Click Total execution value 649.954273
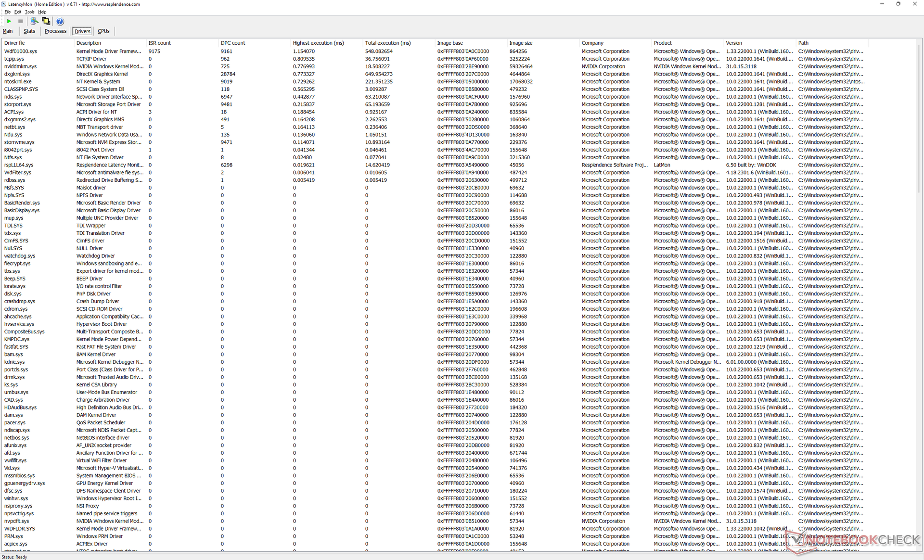This screenshot has height=560, width=924. coord(379,74)
